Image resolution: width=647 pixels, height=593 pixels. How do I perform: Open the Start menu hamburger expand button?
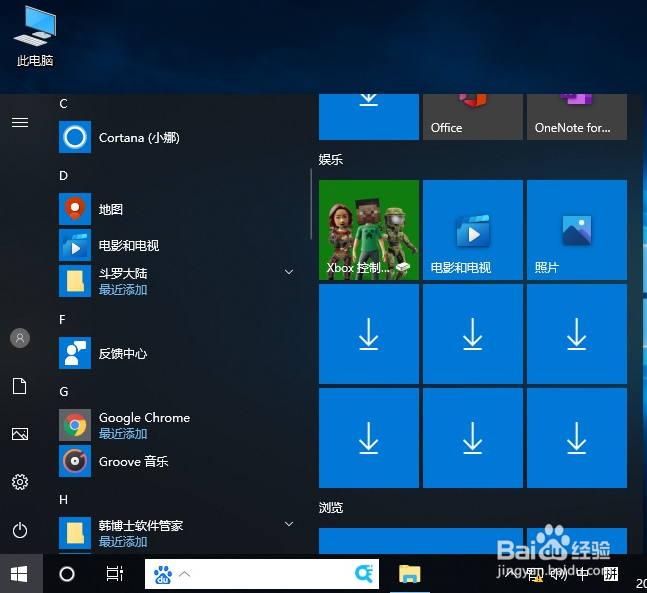click(20, 123)
